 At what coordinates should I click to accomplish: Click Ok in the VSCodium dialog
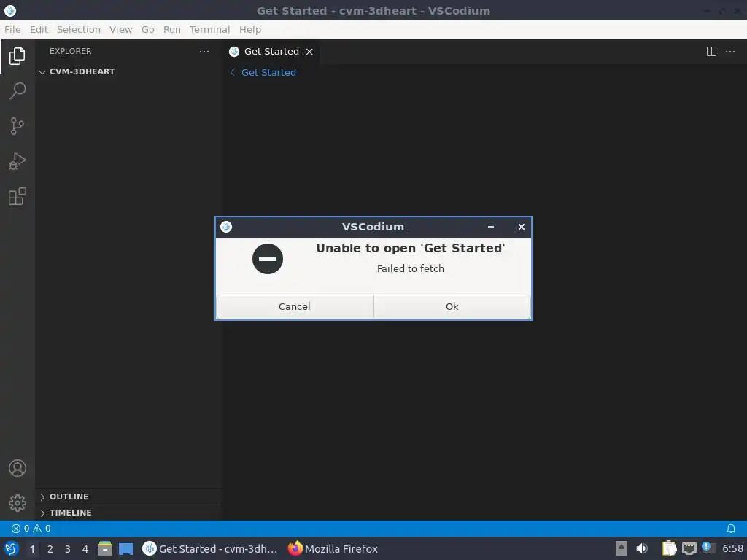452,306
